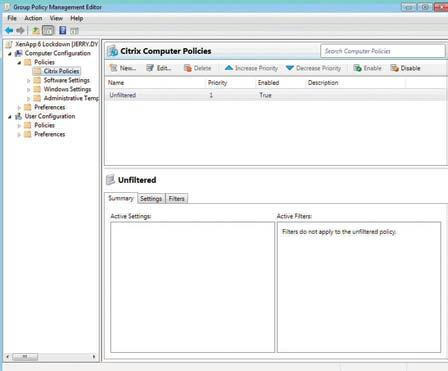Select the Unfiltered policy name cell
Screen dimensions: 448x371
pyautogui.click(x=123, y=95)
